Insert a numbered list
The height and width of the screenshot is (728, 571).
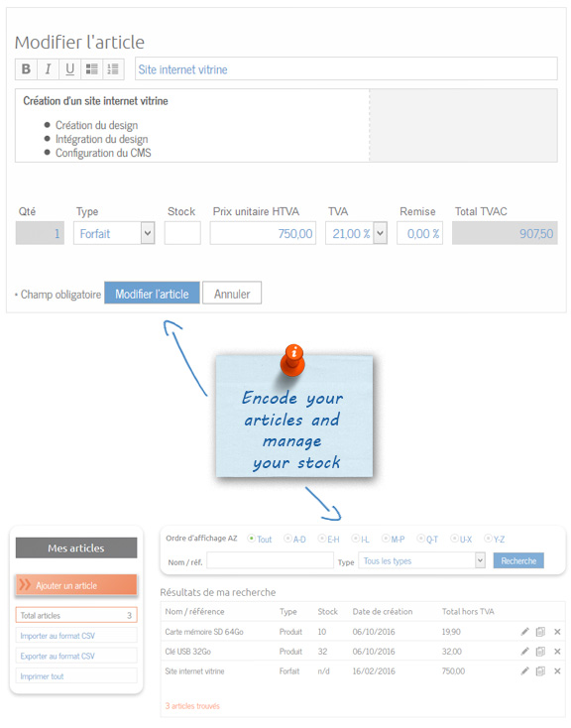pos(113,69)
